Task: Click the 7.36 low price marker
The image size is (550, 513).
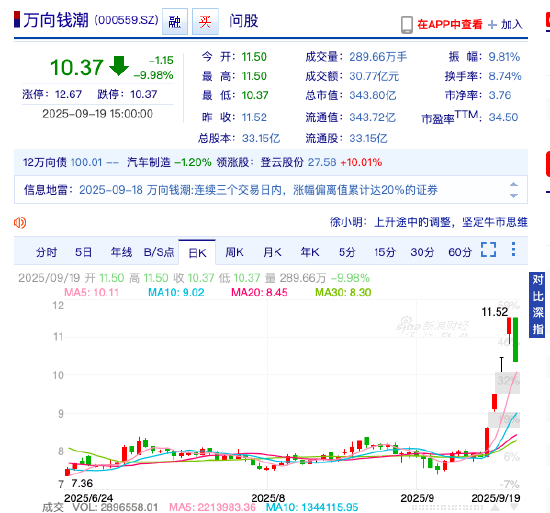Action: 82,483
